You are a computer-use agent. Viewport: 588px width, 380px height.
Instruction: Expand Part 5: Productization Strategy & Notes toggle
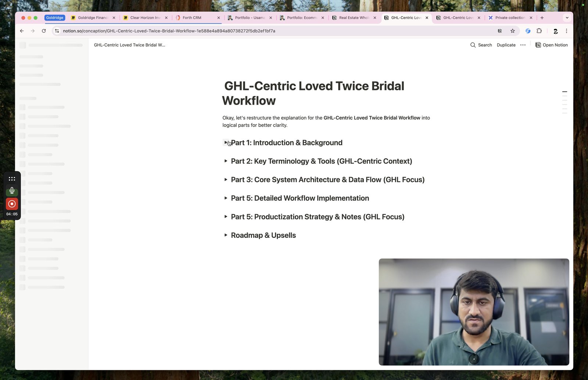pos(226,217)
